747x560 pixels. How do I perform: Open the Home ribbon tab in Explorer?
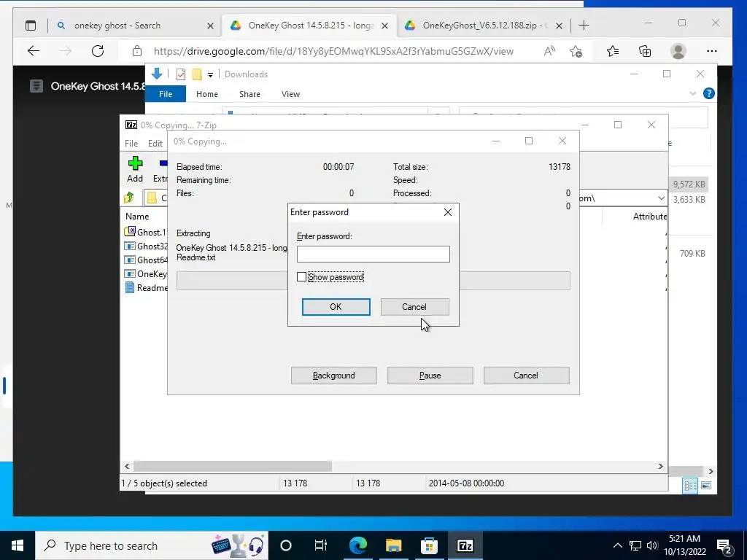(206, 94)
